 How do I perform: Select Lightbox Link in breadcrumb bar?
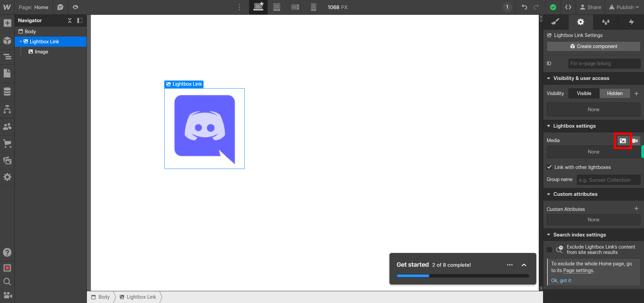(x=138, y=297)
